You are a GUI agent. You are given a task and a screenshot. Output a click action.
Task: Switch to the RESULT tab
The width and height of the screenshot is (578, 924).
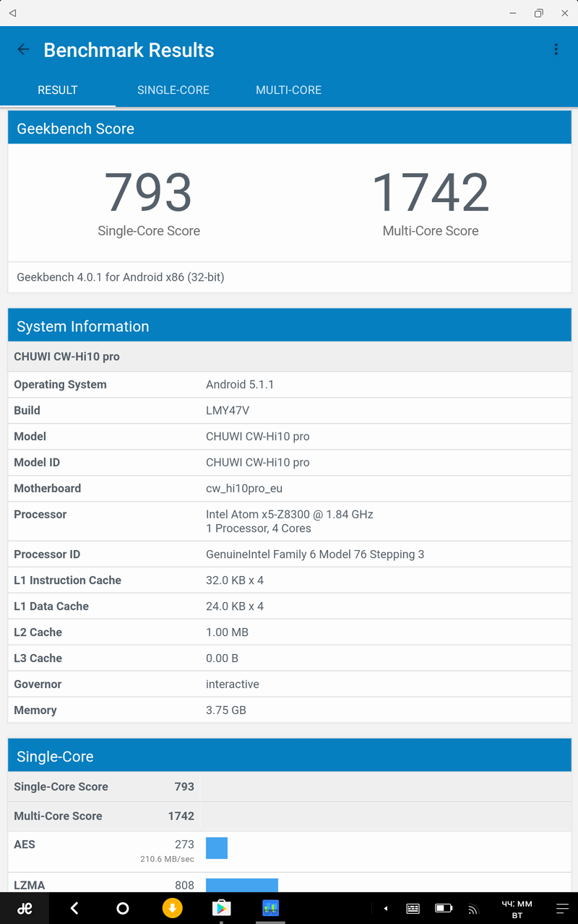(58, 90)
